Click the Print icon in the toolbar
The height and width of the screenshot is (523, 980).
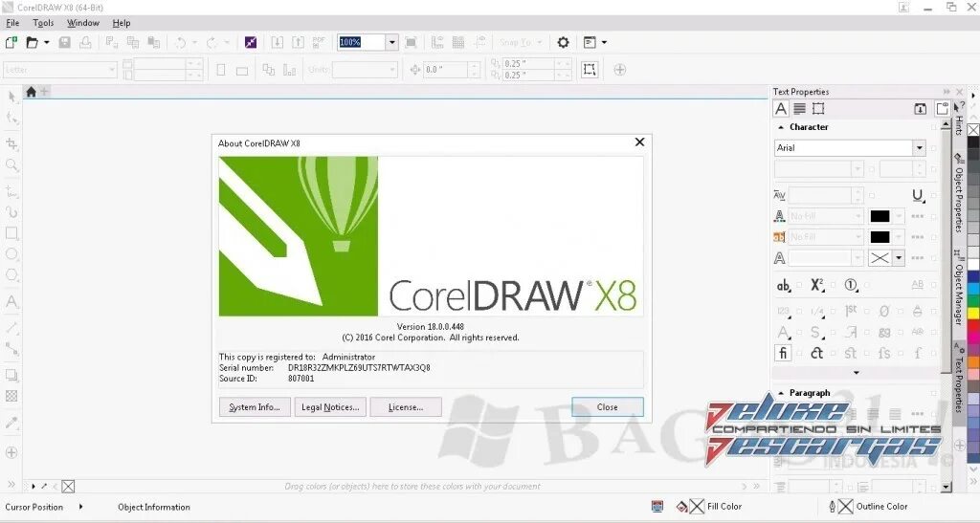[x=85, y=42]
